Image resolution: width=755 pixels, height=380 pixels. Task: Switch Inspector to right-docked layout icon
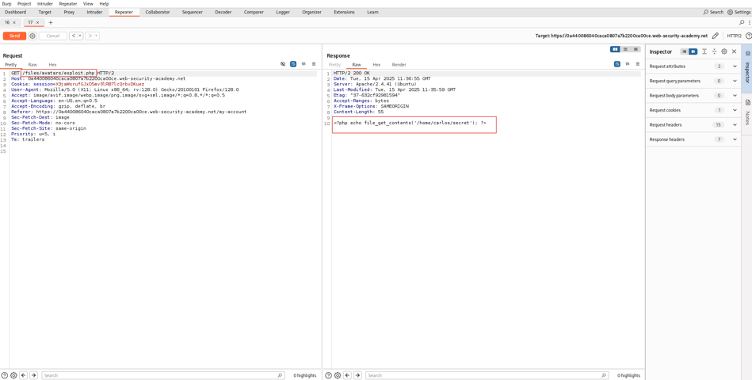tap(693, 52)
